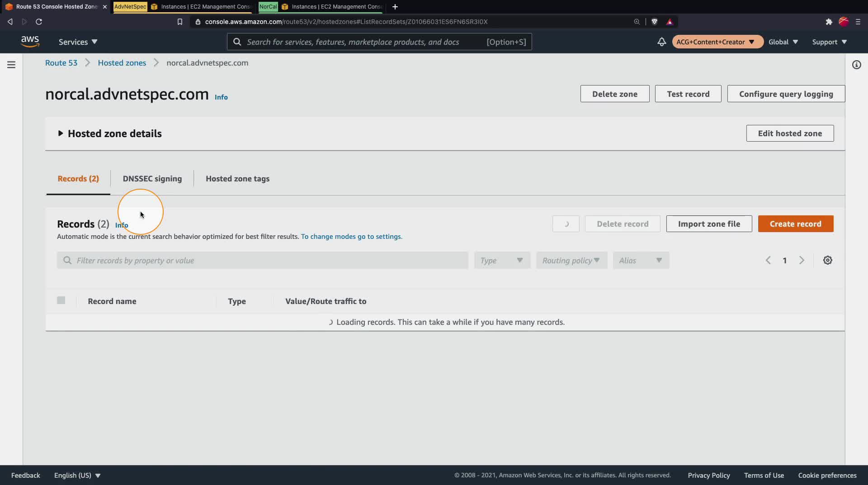This screenshot has height=485, width=868.
Task: Click the refresh records button
Action: pyautogui.click(x=566, y=224)
